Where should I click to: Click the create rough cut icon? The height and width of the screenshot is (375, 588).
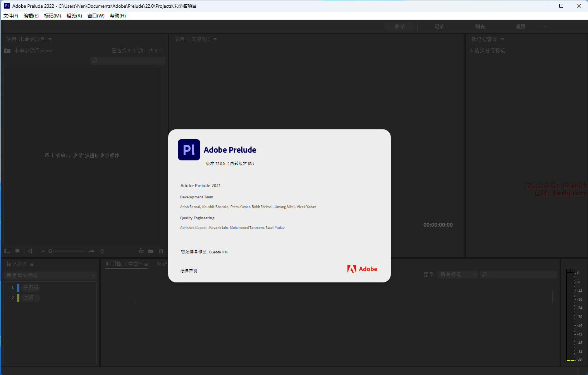click(141, 251)
